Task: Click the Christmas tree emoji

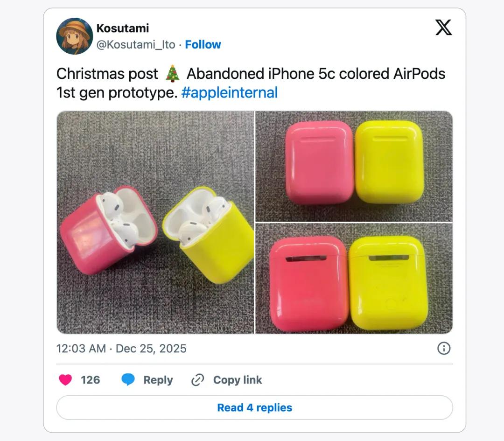Action: click(x=172, y=74)
